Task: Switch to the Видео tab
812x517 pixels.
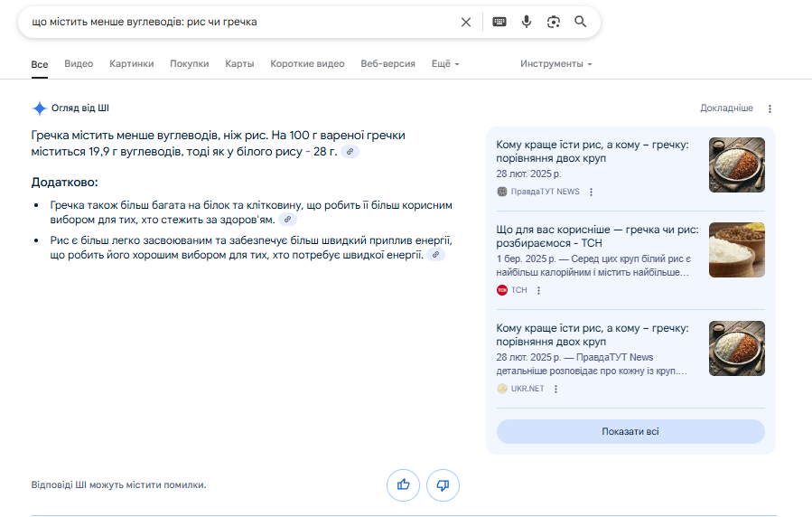Action: pos(79,63)
